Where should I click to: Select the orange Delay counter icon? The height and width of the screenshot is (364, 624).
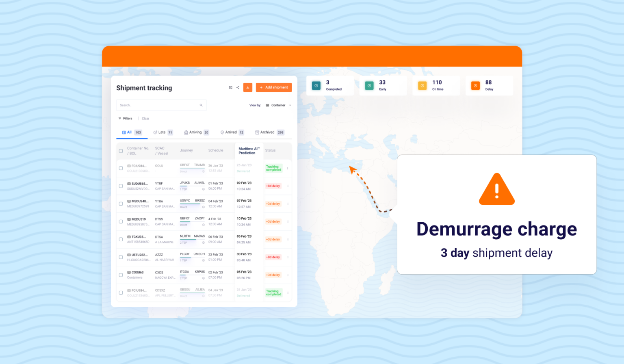[x=475, y=85]
